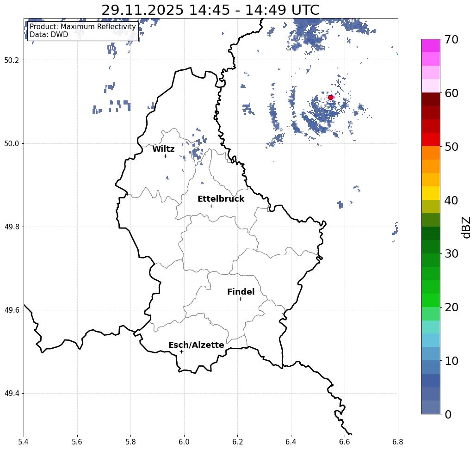Viewport: 476px width, 450px height.
Task: Click the colorbar tick label 20
Action: point(451,307)
